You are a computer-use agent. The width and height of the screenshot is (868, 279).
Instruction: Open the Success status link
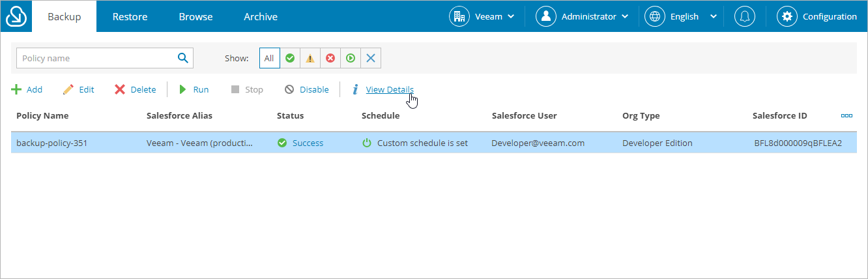(x=308, y=143)
